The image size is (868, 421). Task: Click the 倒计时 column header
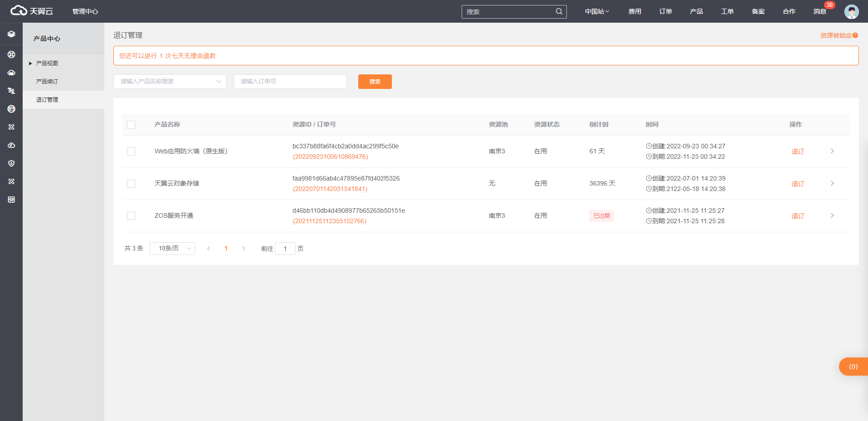tap(599, 124)
